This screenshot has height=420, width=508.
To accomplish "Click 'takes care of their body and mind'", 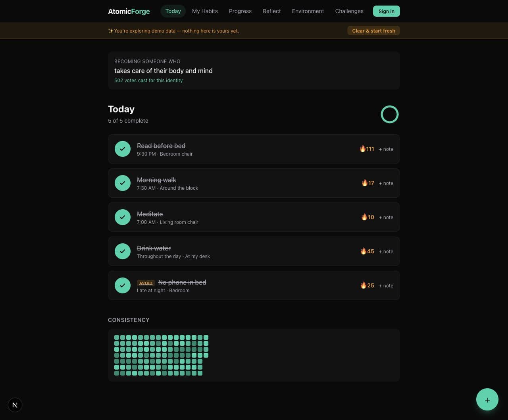I will point(164,71).
